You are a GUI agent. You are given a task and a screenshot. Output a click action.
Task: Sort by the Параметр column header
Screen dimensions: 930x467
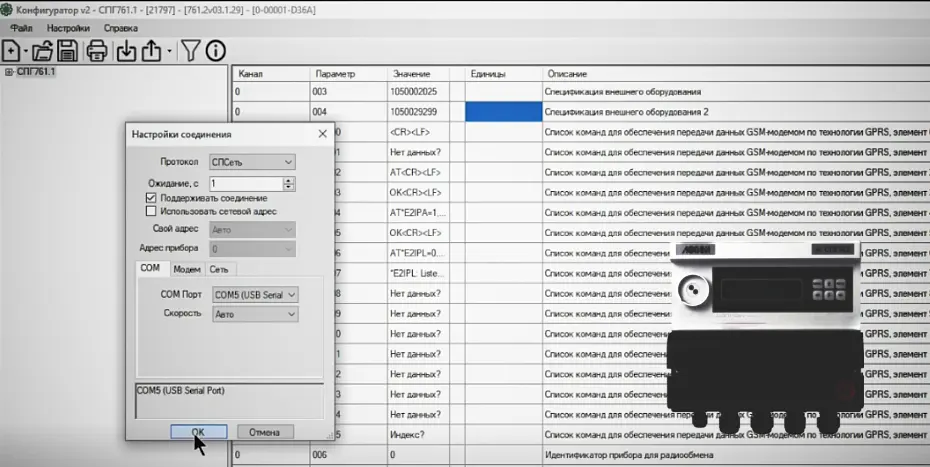[348, 74]
